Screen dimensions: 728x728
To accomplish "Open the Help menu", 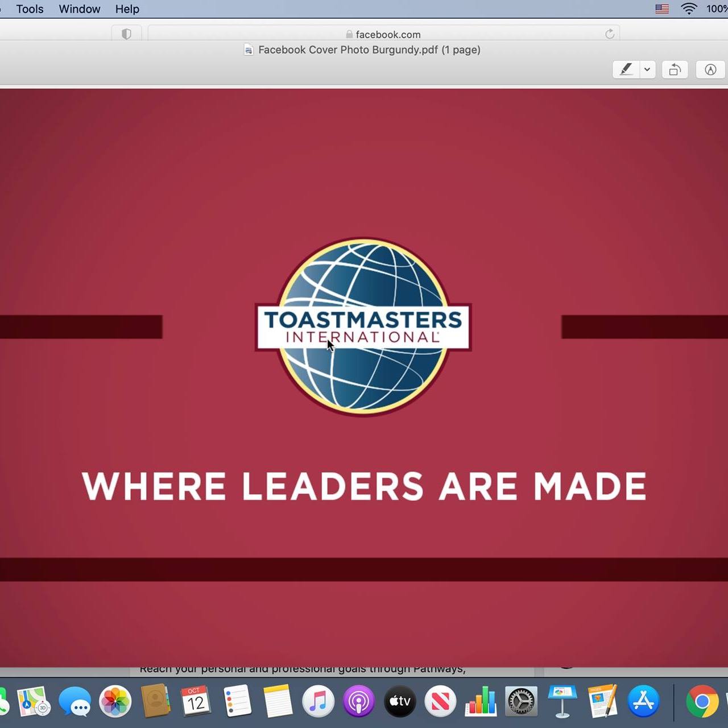I will pyautogui.click(x=127, y=9).
